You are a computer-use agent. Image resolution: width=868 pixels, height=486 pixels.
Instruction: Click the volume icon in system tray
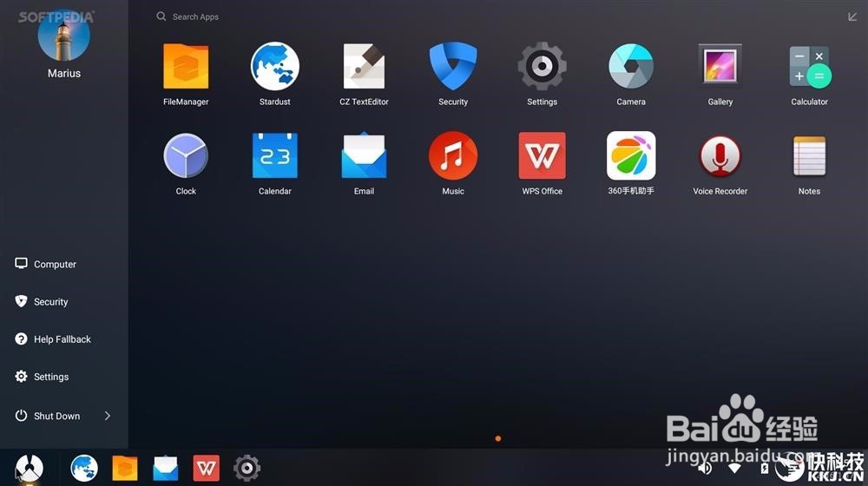[705, 469]
